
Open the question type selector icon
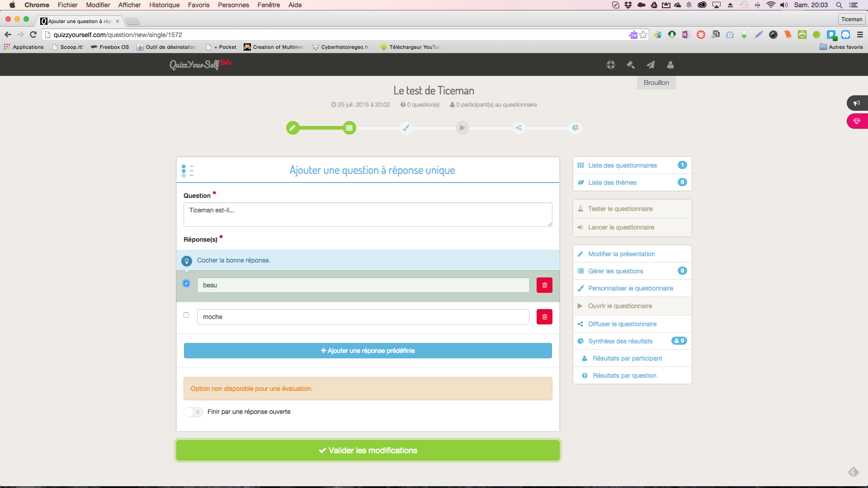point(187,170)
